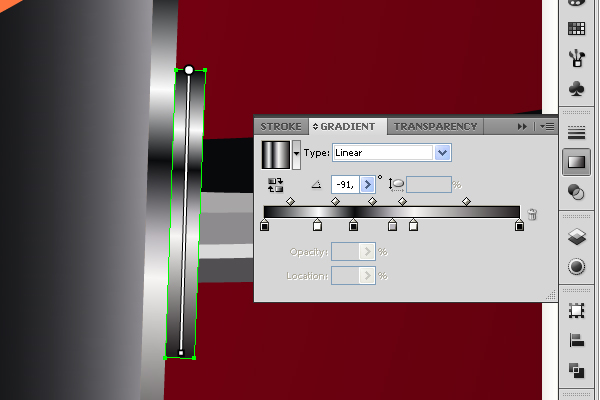Image resolution: width=600 pixels, height=400 pixels.
Task: Select the first white gradient stop
Action: (317, 225)
